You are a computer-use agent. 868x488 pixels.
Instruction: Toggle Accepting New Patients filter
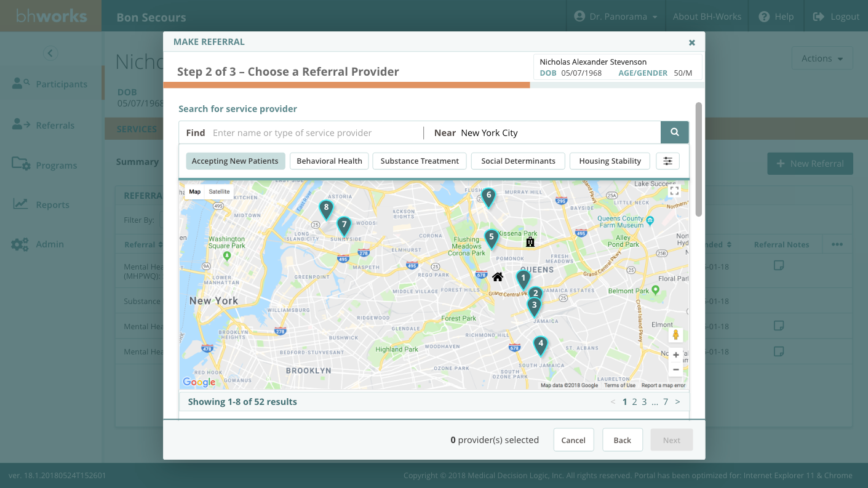point(235,161)
